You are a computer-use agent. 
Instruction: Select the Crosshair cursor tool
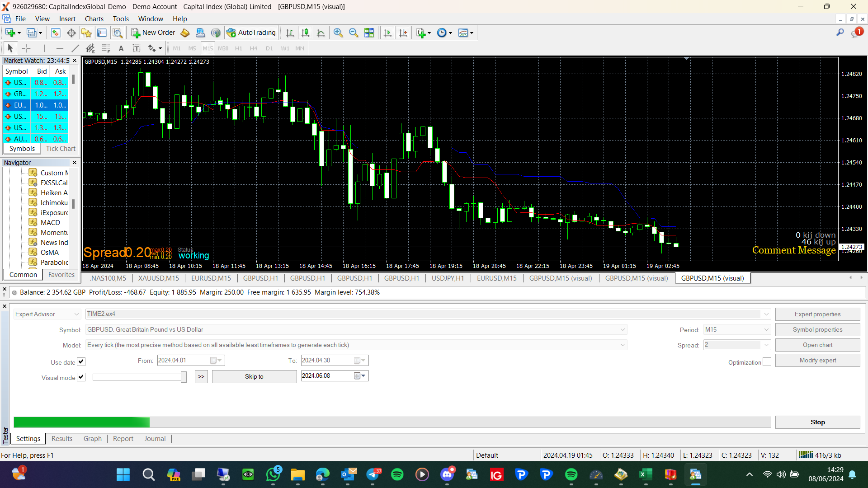pyautogui.click(x=26, y=48)
